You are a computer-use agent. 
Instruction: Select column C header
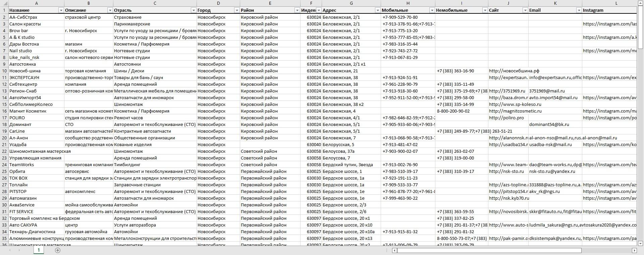[155, 3]
